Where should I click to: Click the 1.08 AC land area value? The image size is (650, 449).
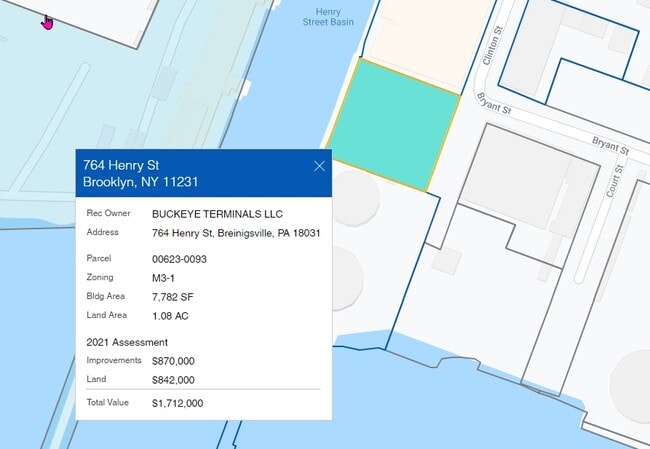(x=170, y=316)
